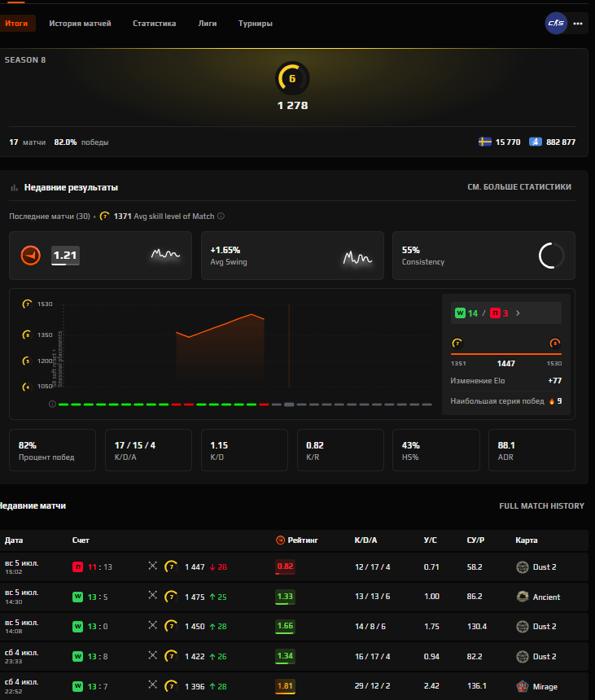Viewport: 595px width, 700px height.
Task: Click the rating icon in Рейтинг column header
Action: click(x=280, y=540)
